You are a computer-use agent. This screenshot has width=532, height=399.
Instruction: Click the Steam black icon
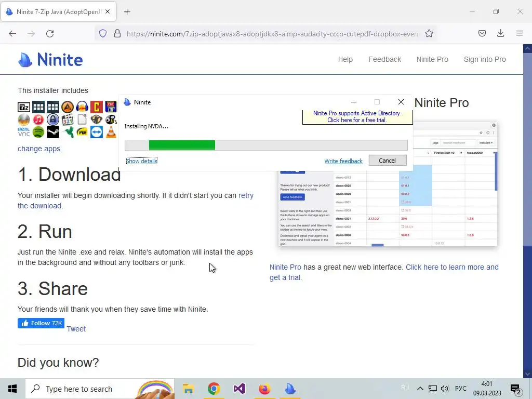point(53,131)
